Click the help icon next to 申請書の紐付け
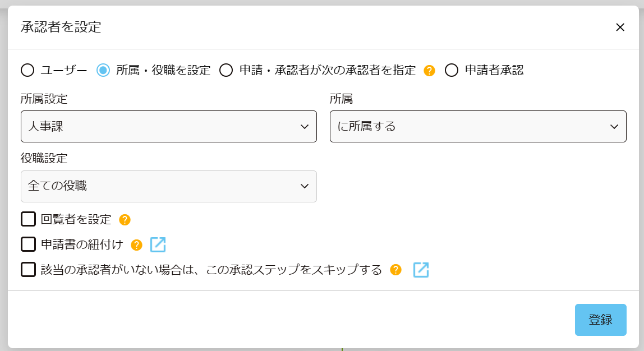 point(136,245)
